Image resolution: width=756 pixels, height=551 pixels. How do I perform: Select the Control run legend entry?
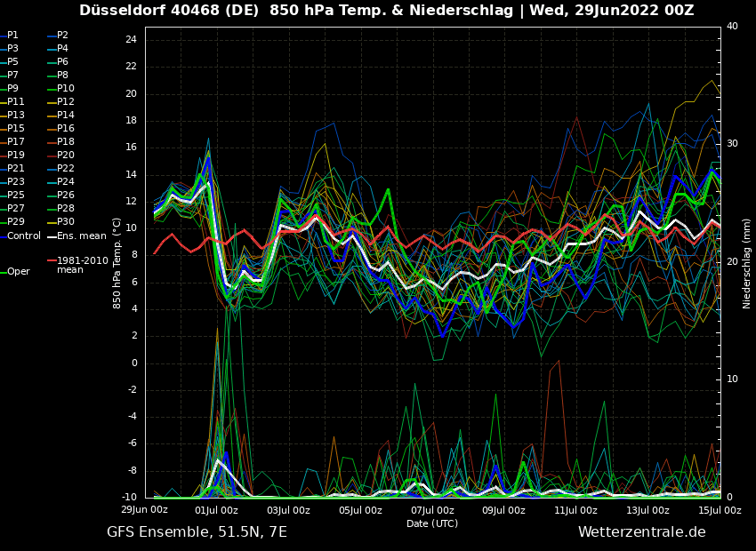point(24,236)
